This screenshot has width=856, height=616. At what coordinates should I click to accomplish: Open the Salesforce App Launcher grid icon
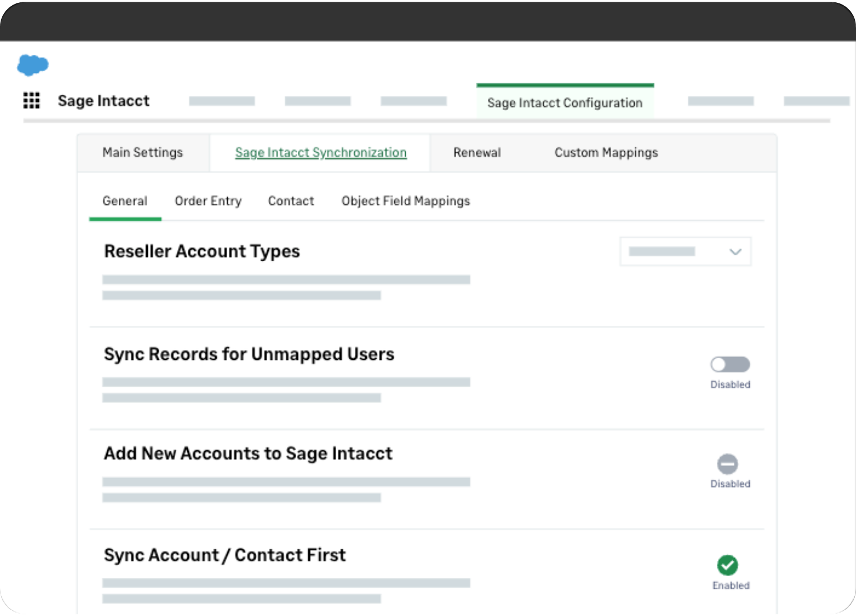point(31,100)
